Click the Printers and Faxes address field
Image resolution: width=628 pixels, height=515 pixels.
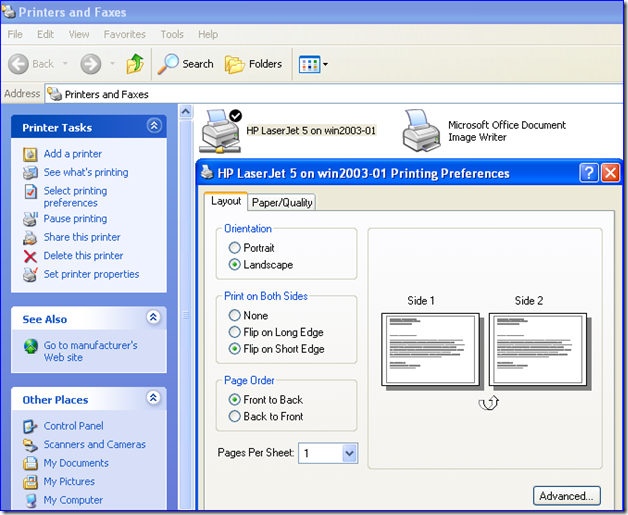click(333, 94)
